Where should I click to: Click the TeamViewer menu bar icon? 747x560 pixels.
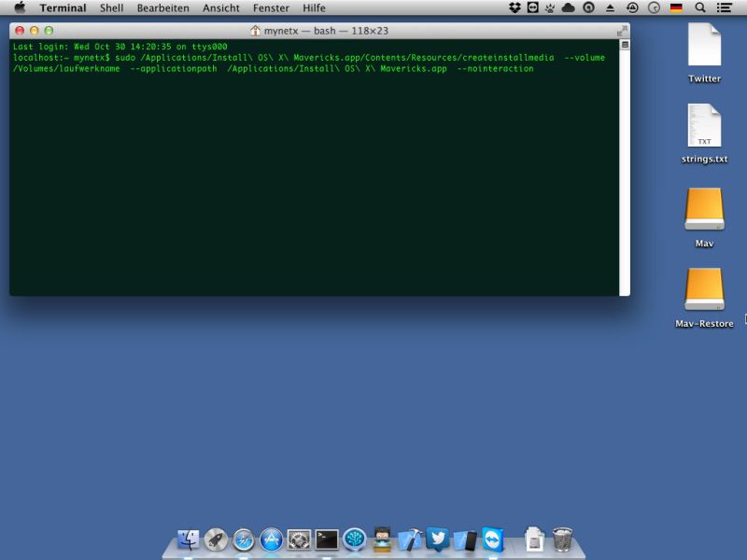pos(532,7)
